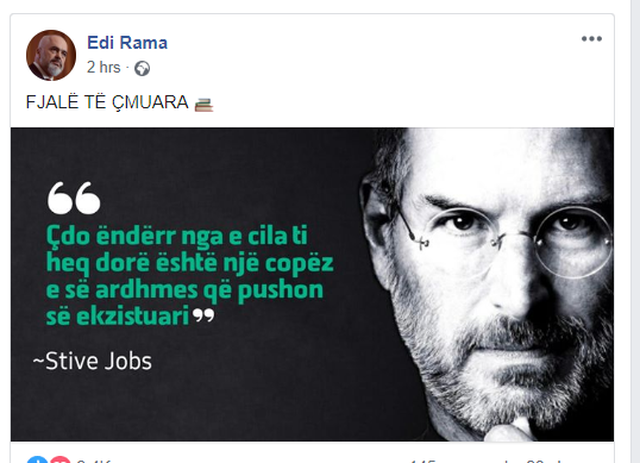The height and width of the screenshot is (463, 640).
Task: Open the Steve Jobs quote image
Action: coord(312,284)
